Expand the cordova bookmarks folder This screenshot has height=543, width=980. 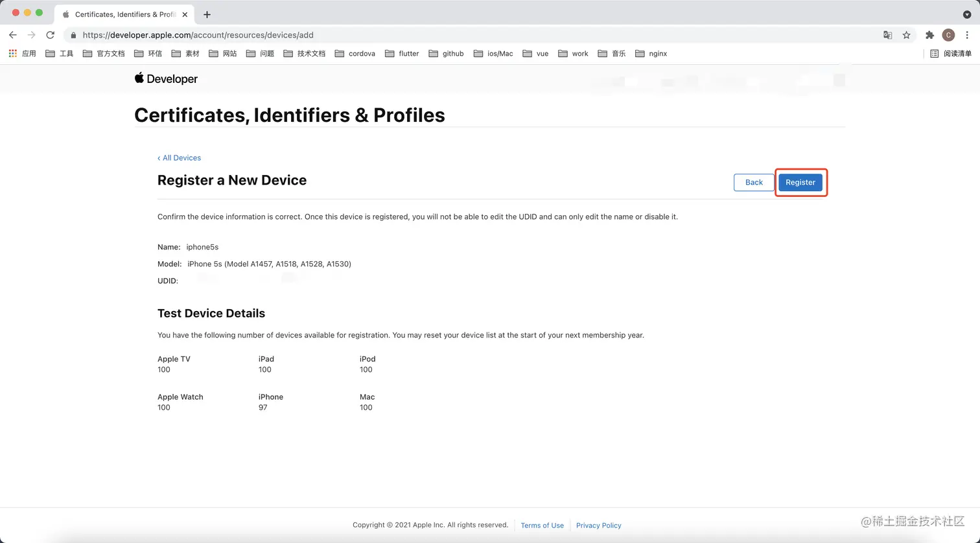[355, 54]
